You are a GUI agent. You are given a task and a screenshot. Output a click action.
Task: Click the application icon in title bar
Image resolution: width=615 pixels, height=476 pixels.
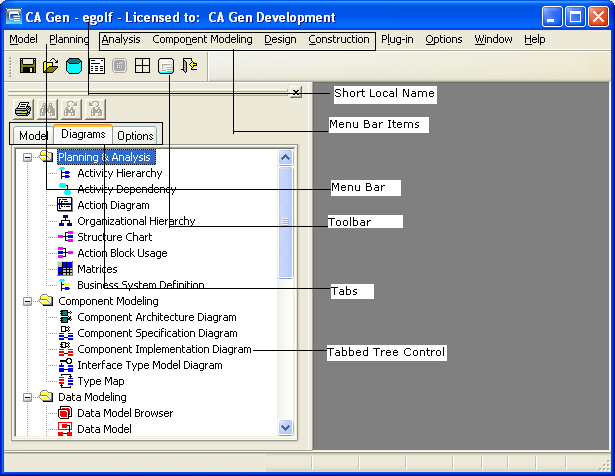tap(15, 17)
